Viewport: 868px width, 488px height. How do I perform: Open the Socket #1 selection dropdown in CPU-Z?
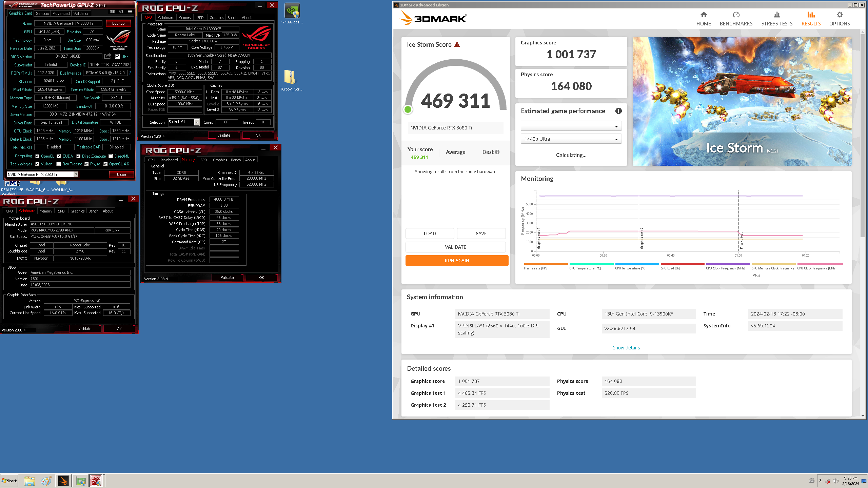pos(184,122)
